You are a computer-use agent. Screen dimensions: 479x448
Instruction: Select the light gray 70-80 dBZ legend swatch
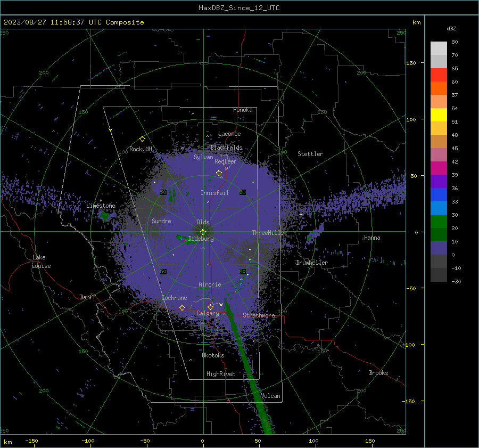tap(439, 48)
